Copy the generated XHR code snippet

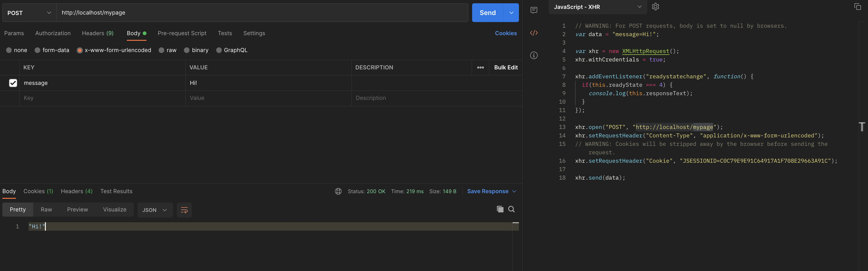pos(857,6)
